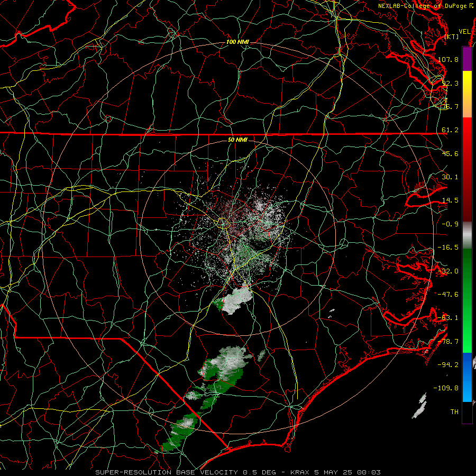Select the 14.5 scale value

pos(450,200)
